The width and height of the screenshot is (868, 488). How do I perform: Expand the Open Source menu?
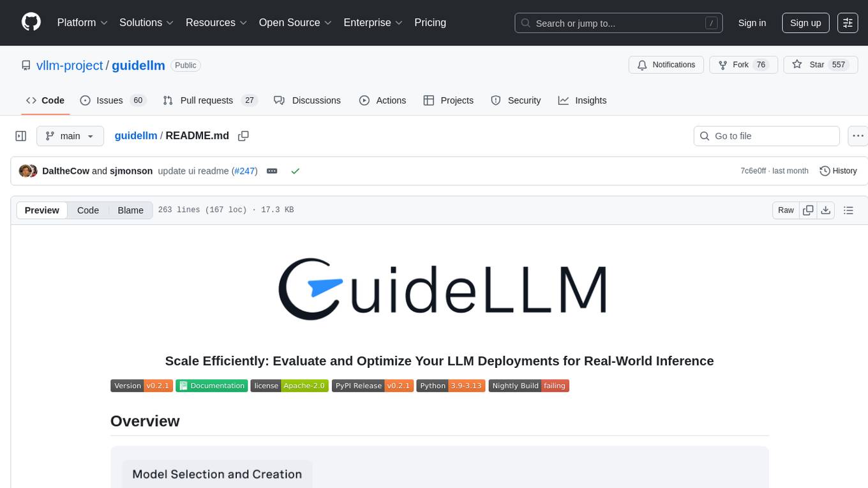point(296,22)
